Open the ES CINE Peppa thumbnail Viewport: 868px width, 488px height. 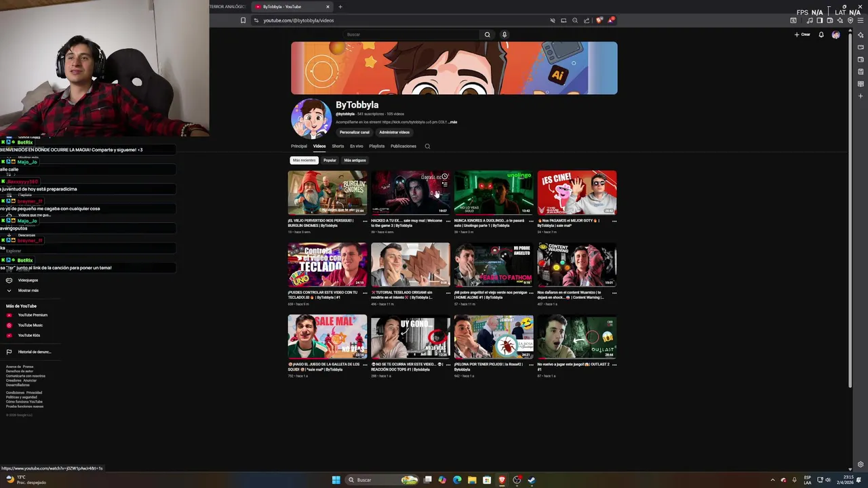[577, 192]
